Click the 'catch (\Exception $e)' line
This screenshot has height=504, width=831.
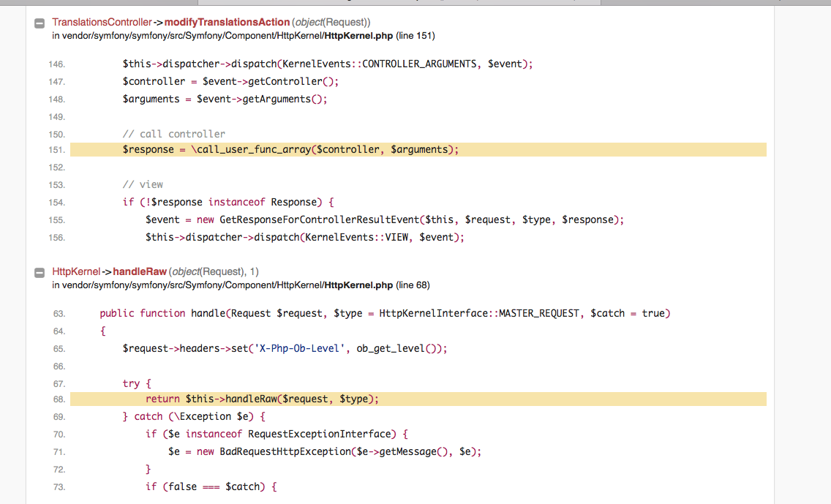click(194, 416)
